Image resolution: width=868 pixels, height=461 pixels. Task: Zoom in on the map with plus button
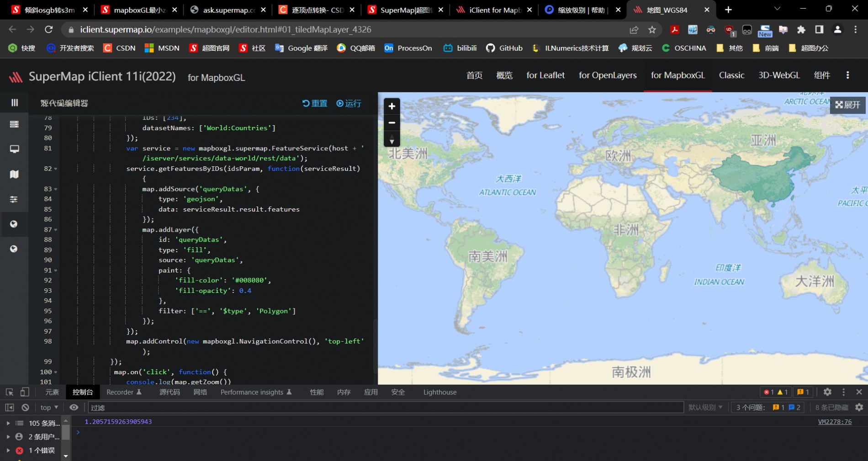pos(392,106)
